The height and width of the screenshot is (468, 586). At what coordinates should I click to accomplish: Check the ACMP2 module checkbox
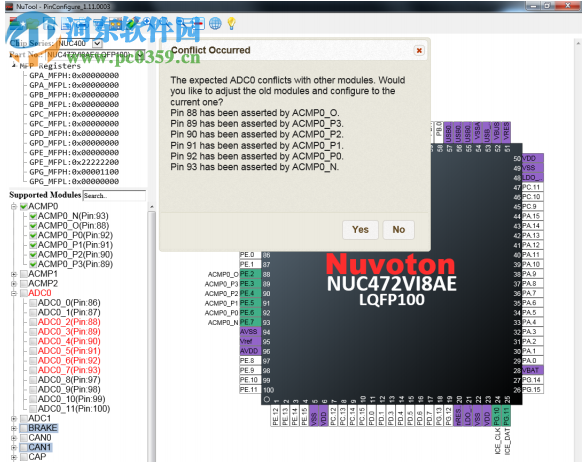click(24, 284)
